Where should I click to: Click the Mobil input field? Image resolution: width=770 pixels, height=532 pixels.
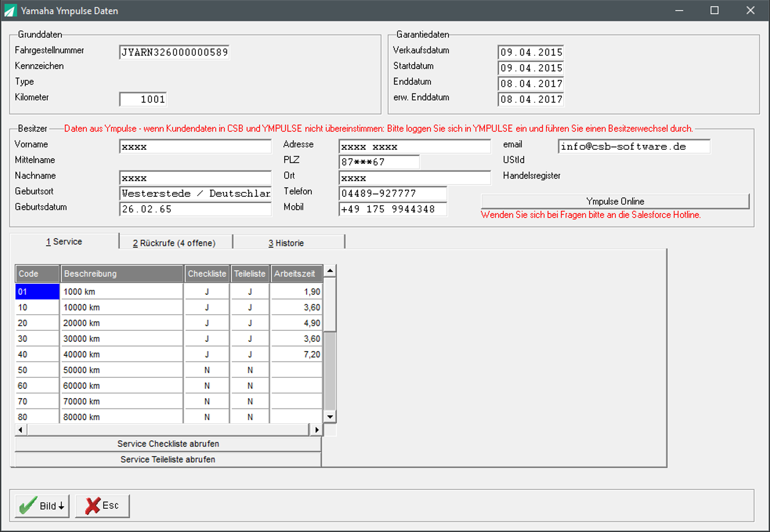point(393,209)
